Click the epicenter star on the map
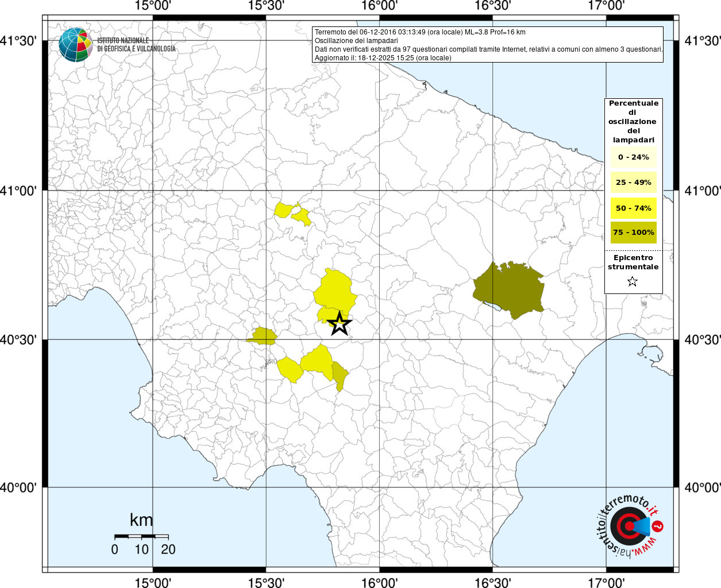The image size is (721, 588). click(340, 324)
